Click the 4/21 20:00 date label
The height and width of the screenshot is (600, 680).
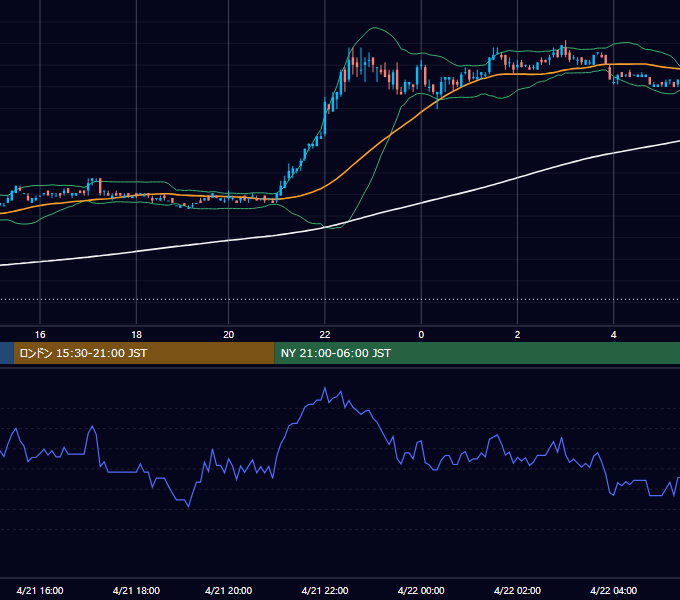[229, 590]
